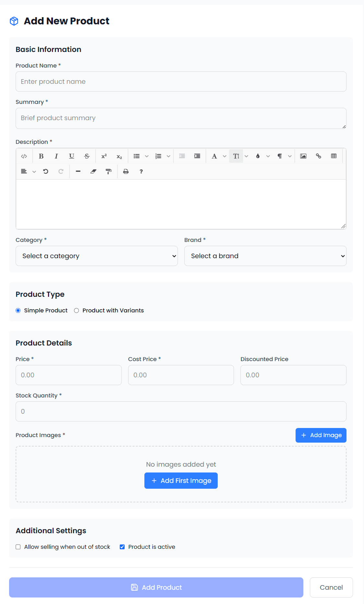Uncheck the Product is active checkbox

tap(122, 547)
